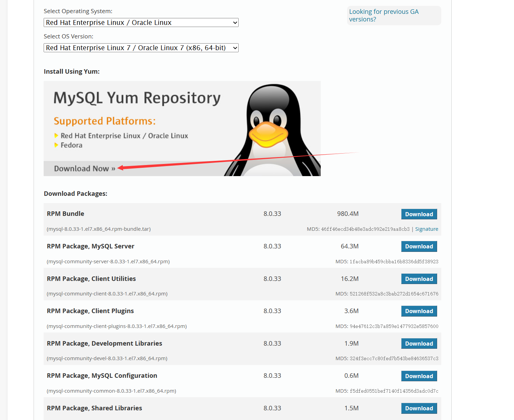Download RPM Package, Shared Libraries
This screenshot has width=514, height=420.
click(419, 408)
